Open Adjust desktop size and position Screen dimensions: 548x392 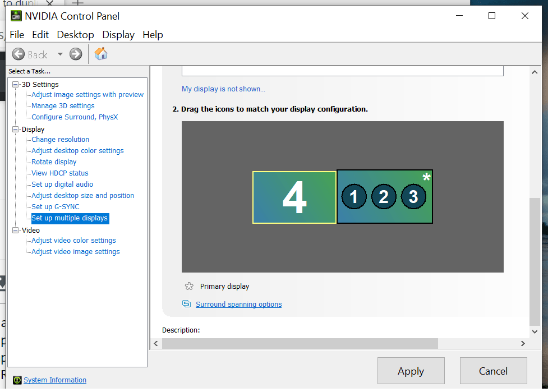coord(83,195)
